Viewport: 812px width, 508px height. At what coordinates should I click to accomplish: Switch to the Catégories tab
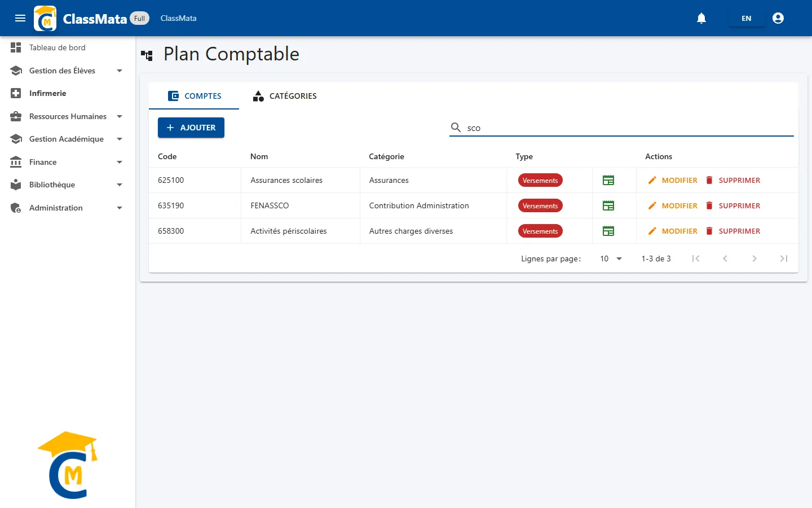[285, 96]
